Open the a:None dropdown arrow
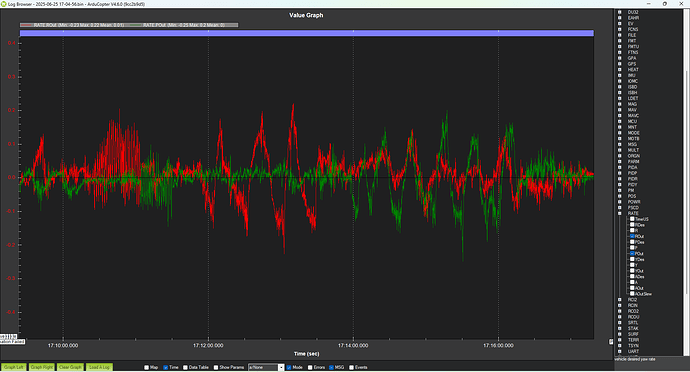 point(281,367)
